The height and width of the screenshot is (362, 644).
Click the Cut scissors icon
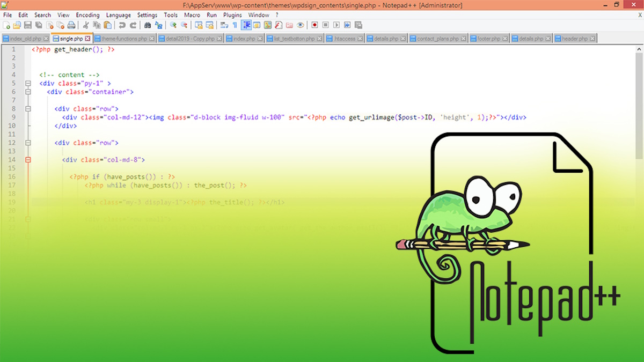coord(85,25)
